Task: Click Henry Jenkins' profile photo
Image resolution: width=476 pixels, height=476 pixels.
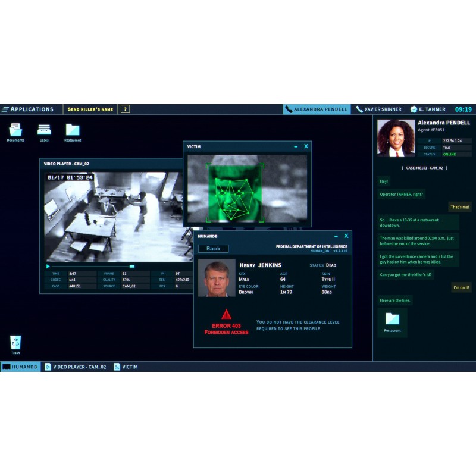Action: pyautogui.click(x=216, y=278)
